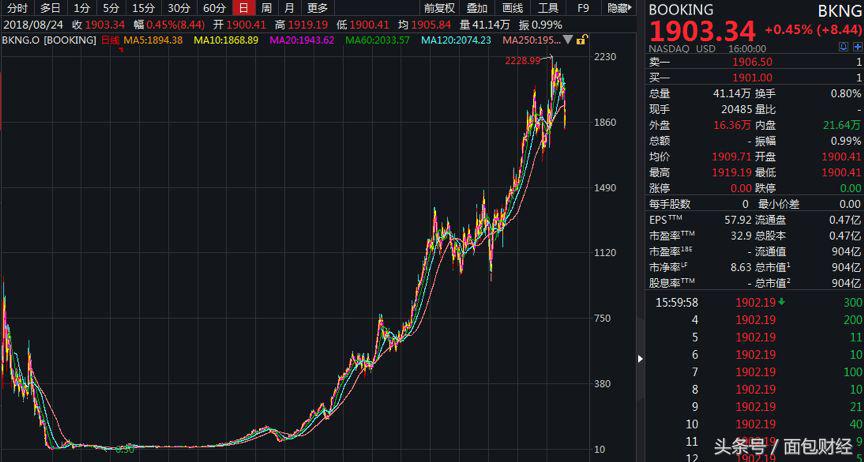Select the 5分 five-minute period

point(111,8)
